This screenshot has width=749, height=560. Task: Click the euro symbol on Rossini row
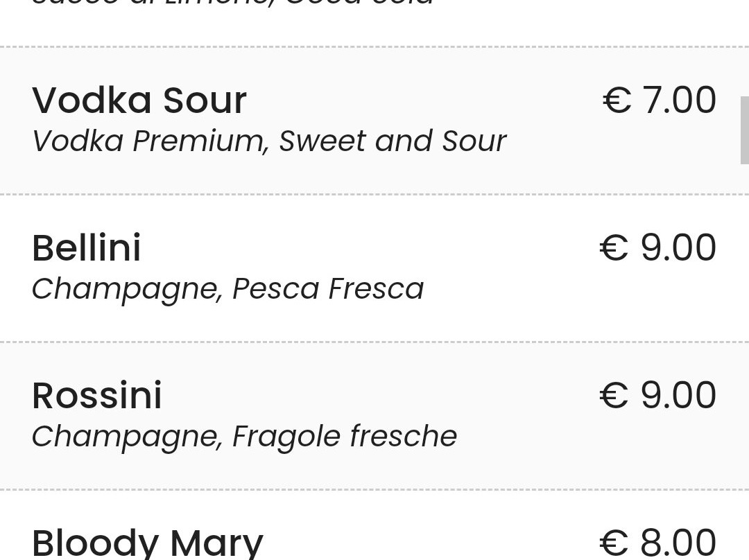pyautogui.click(x=614, y=396)
